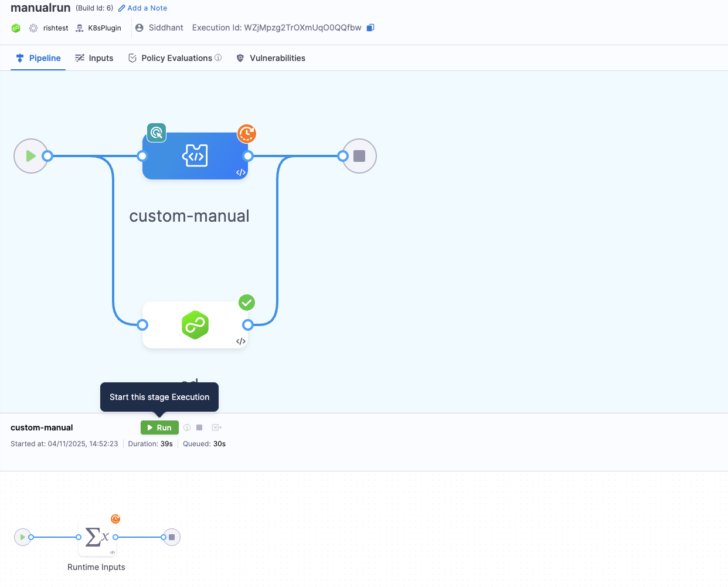This screenshot has height=587, width=728.
Task: Click the orange waiting status badge
Action: coord(247,134)
